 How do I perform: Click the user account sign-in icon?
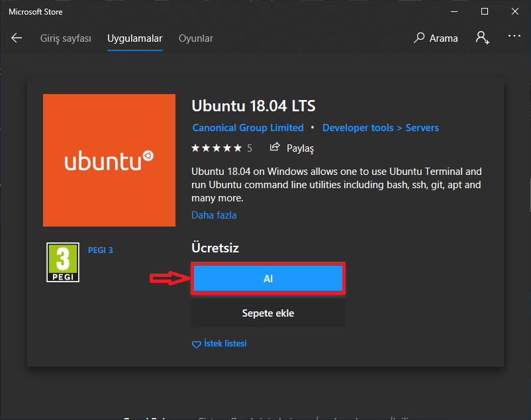482,38
